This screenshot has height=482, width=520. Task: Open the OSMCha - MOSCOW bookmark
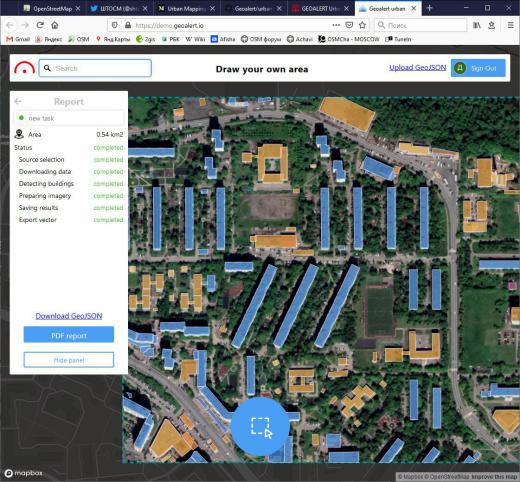tap(349, 39)
